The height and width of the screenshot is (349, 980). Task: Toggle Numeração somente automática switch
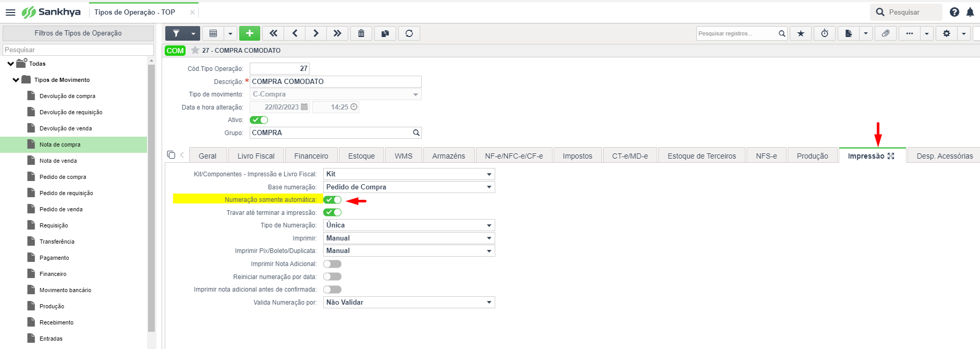click(332, 200)
